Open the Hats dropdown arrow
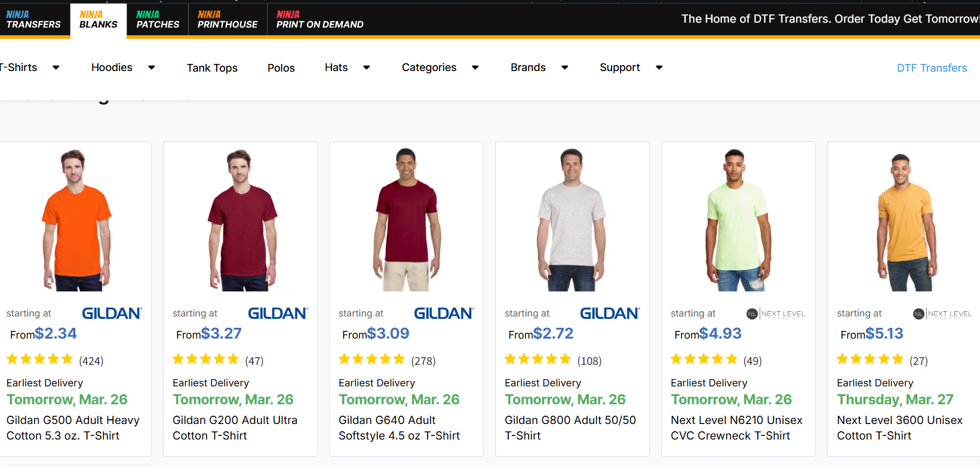Viewport: 980px width, 467px height. (367, 67)
